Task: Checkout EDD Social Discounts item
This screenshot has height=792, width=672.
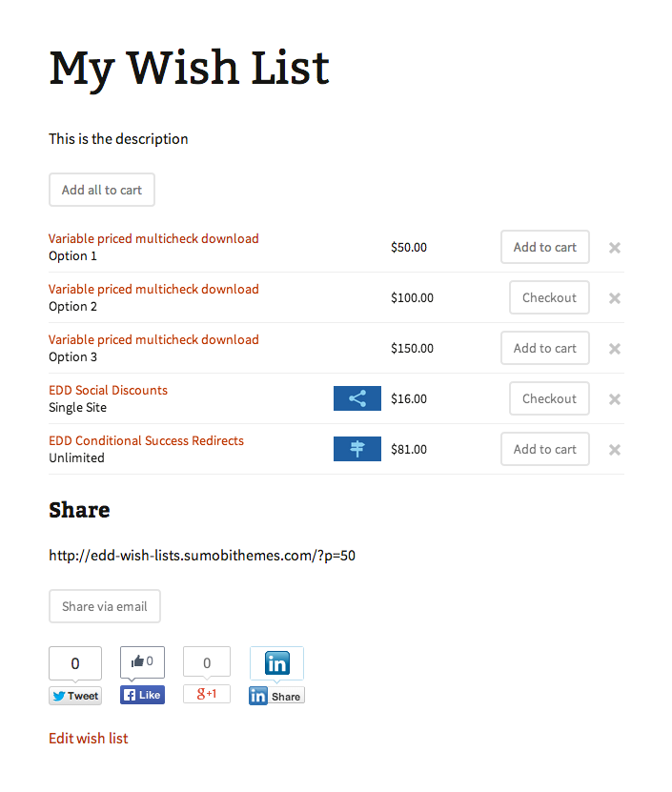Action: [549, 398]
